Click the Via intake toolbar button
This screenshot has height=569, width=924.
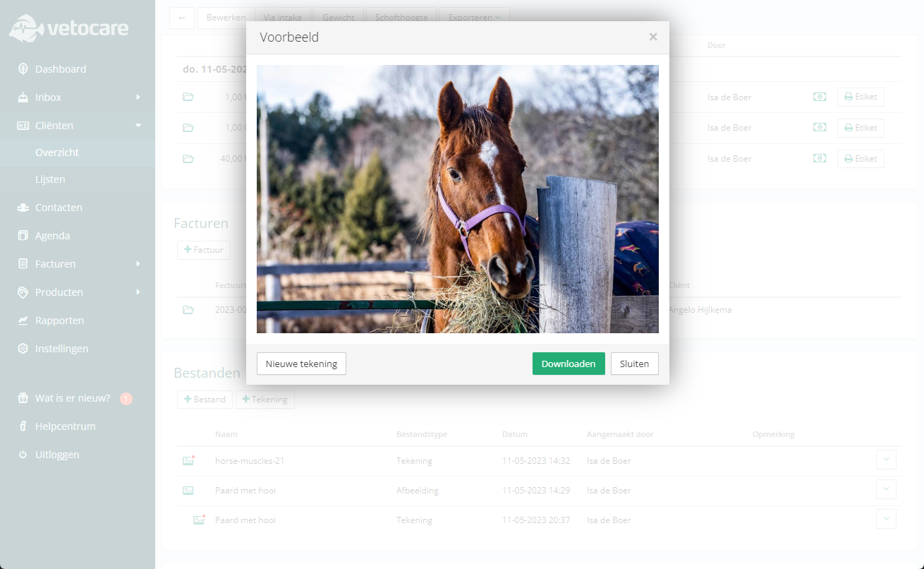[282, 18]
